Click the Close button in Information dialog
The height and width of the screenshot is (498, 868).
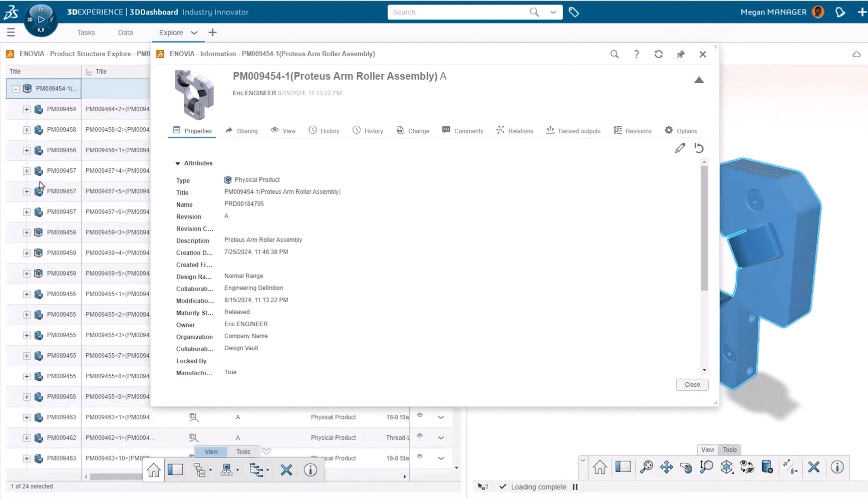coord(692,385)
